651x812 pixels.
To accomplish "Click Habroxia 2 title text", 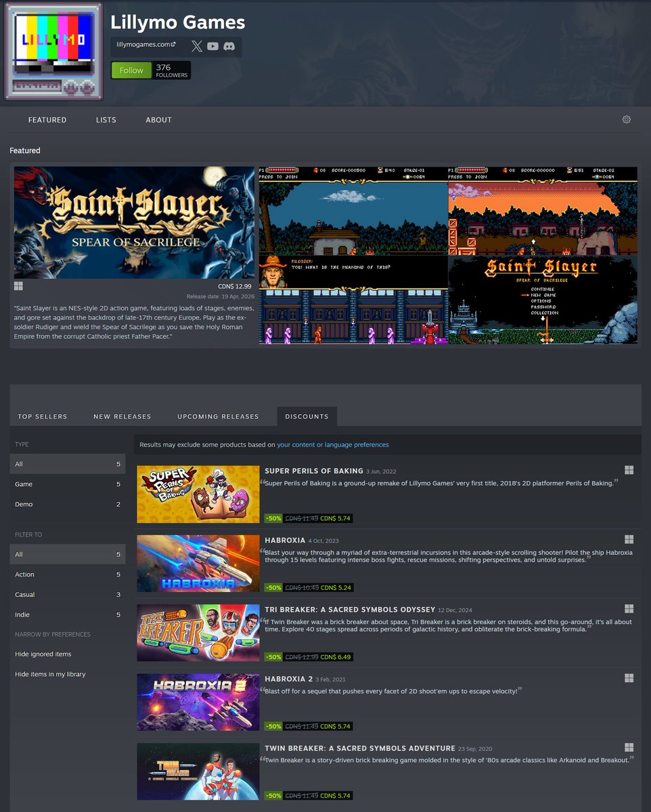I will (288, 679).
